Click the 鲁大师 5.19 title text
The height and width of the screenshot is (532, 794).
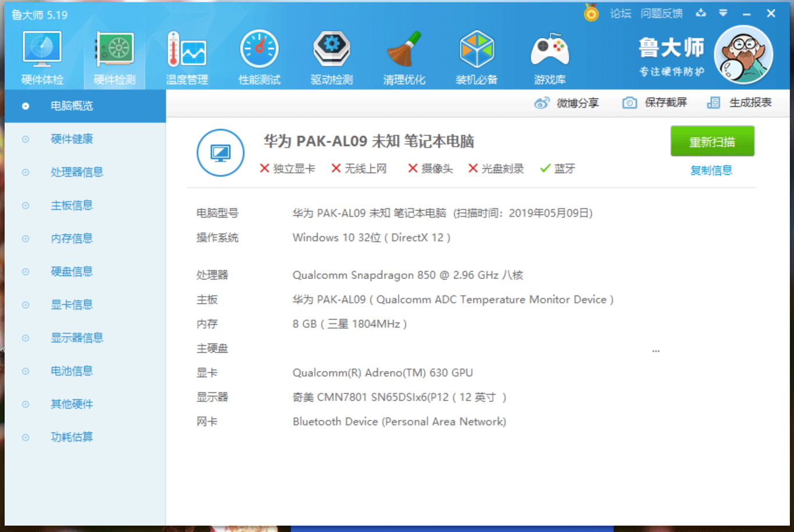pyautogui.click(x=40, y=15)
